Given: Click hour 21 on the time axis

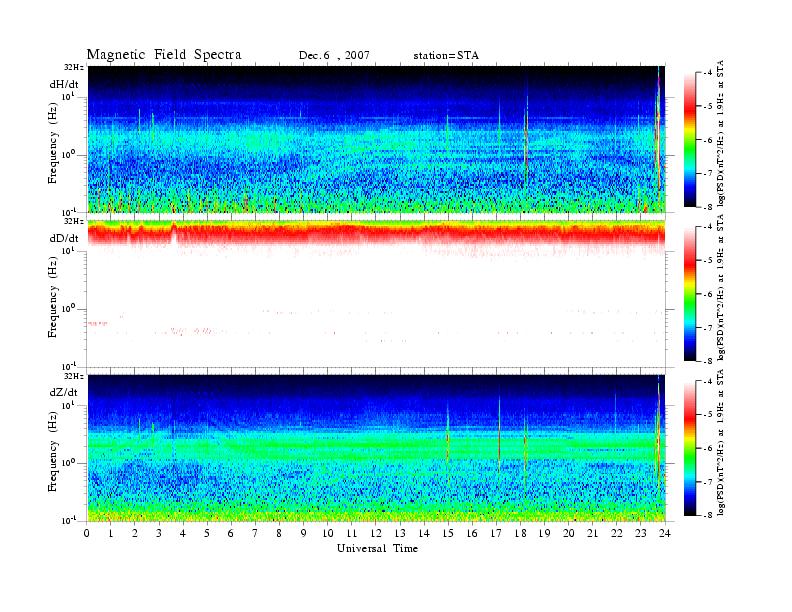Looking at the screenshot, I should coord(592,534).
